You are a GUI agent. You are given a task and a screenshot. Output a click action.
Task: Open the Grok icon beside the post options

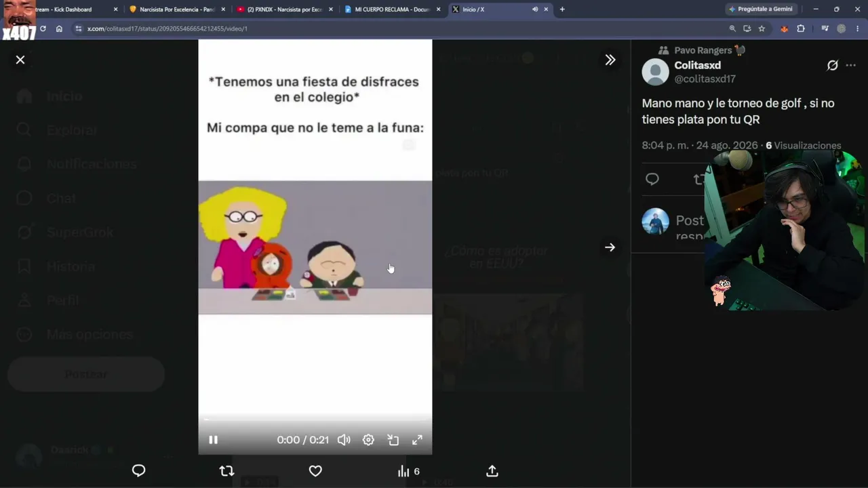click(x=832, y=65)
